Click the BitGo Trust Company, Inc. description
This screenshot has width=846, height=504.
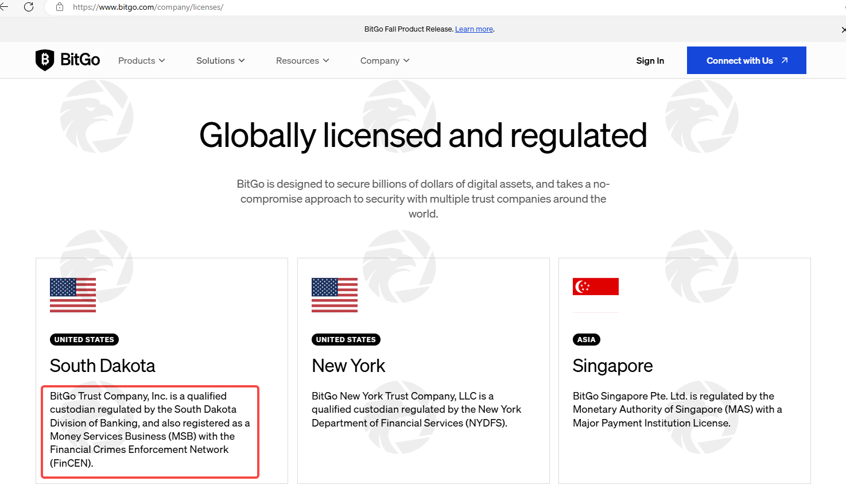click(x=150, y=429)
